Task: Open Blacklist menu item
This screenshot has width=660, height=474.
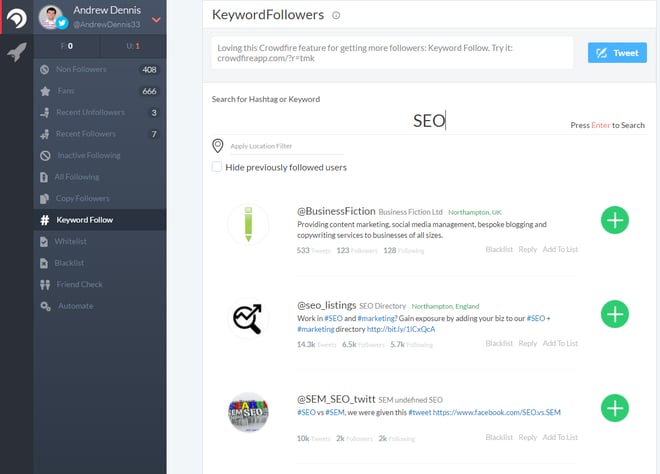Action: [x=100, y=263]
